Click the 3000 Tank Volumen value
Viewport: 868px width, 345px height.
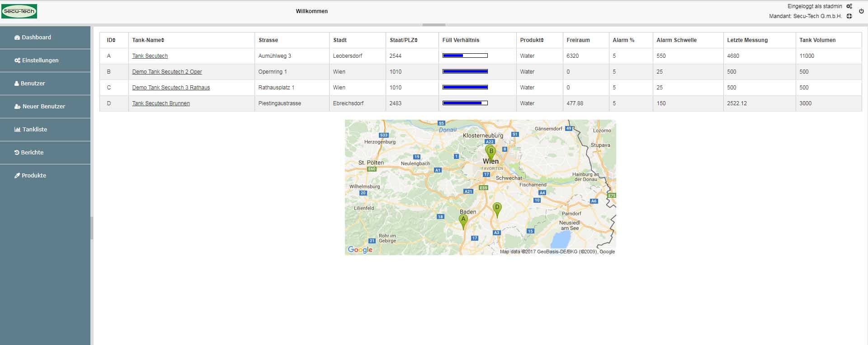pyautogui.click(x=805, y=103)
